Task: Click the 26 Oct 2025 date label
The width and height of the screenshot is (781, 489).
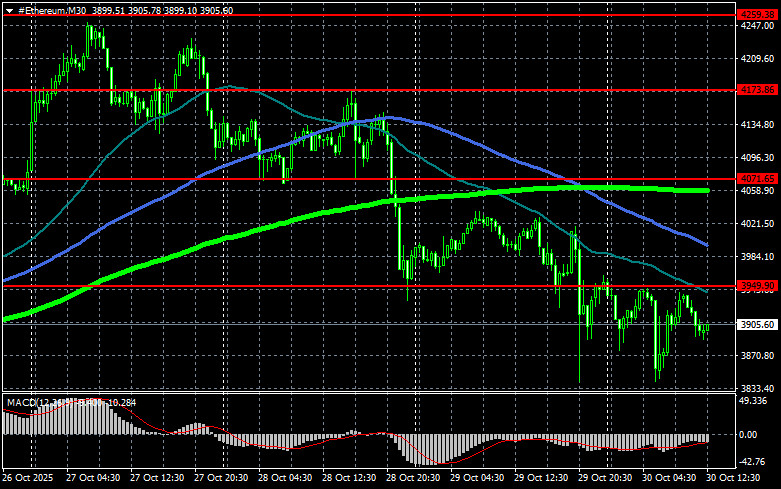Action: pyautogui.click(x=28, y=478)
